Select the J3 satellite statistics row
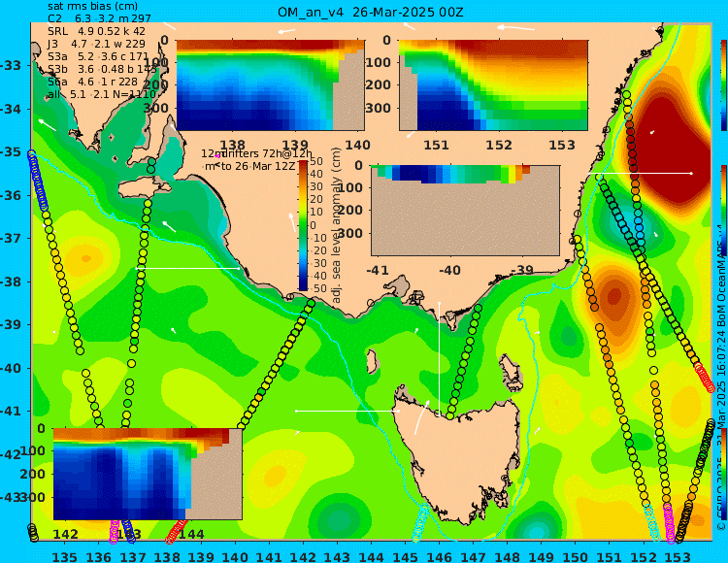728x563 pixels. [x=96, y=44]
